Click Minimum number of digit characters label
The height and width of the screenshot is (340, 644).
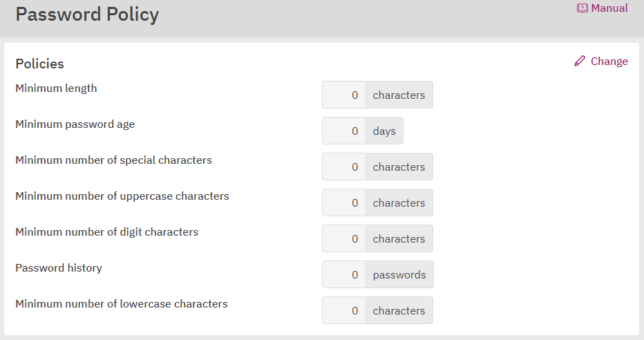107,232
